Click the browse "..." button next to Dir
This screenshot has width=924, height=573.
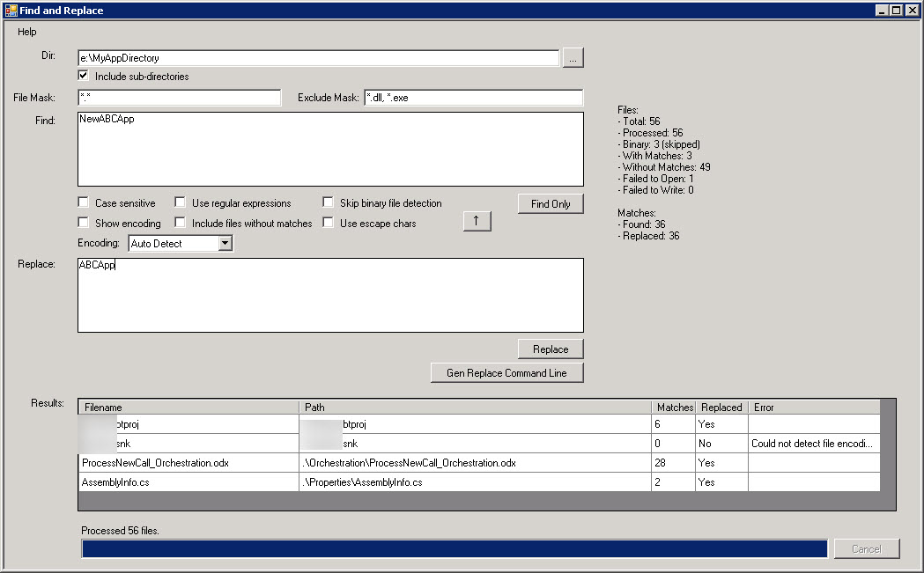point(573,57)
